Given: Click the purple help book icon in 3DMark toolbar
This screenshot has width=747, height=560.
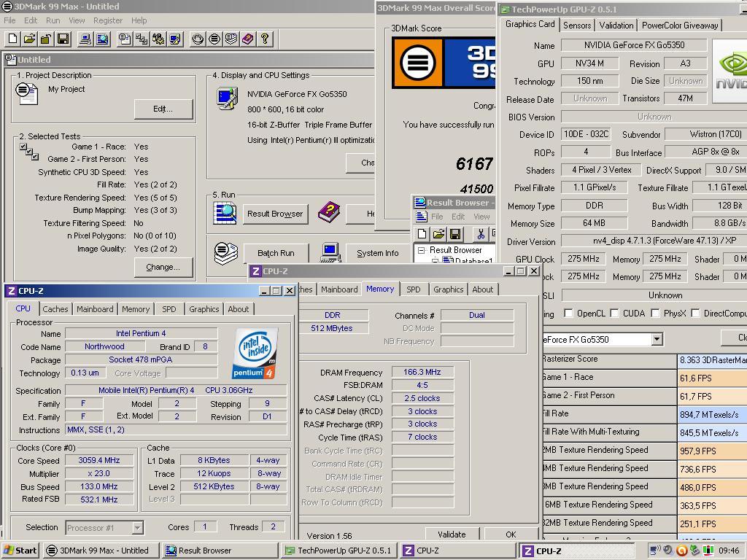Looking at the screenshot, I should click(248, 39).
